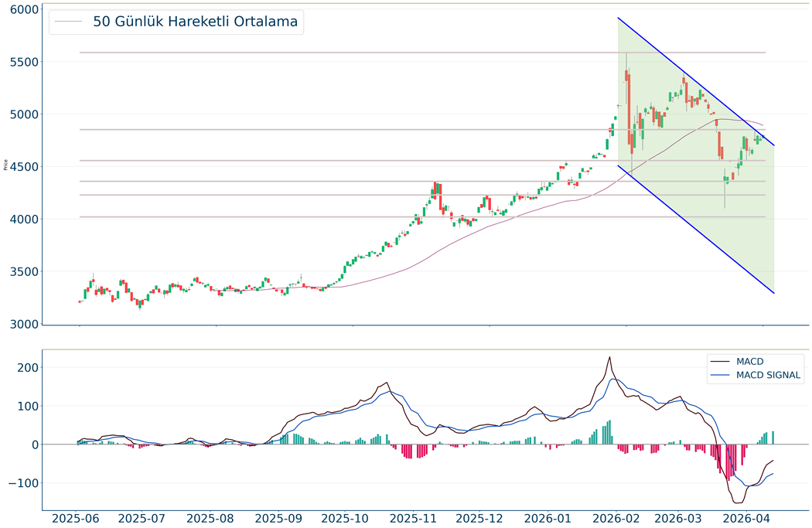
Task: Click the 200 label on the MACD axis
Action: (28, 367)
